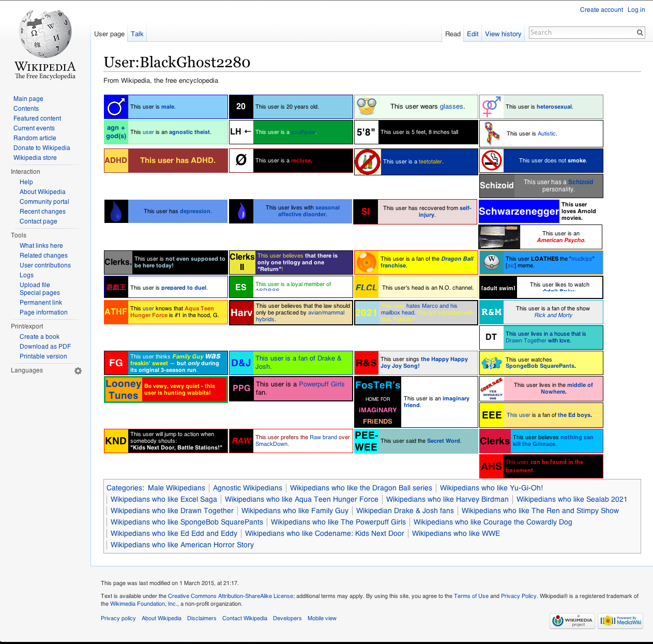Image resolution: width=653 pixels, height=644 pixels.
Task: Open Recent changes link
Action: coord(42,212)
